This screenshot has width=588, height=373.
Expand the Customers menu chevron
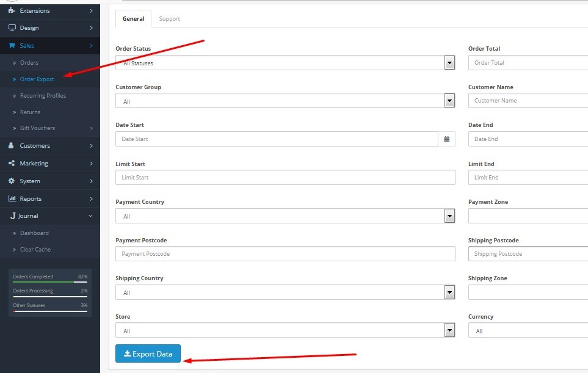click(x=91, y=146)
